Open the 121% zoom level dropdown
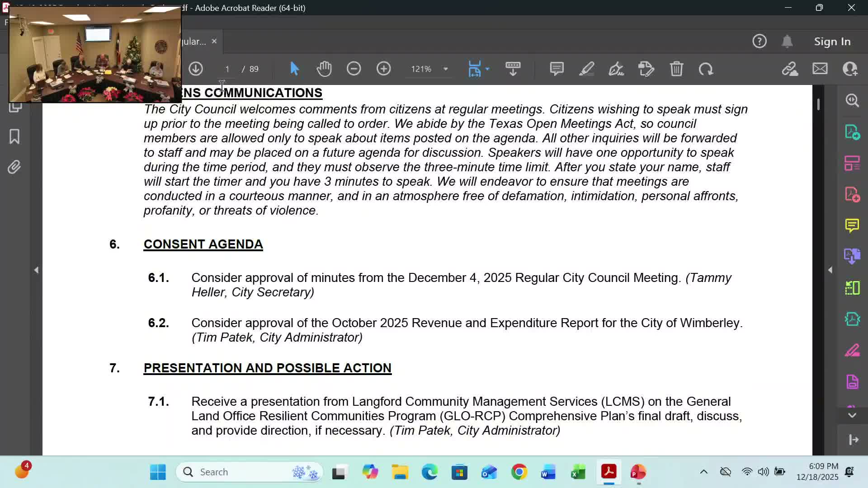 tap(445, 69)
